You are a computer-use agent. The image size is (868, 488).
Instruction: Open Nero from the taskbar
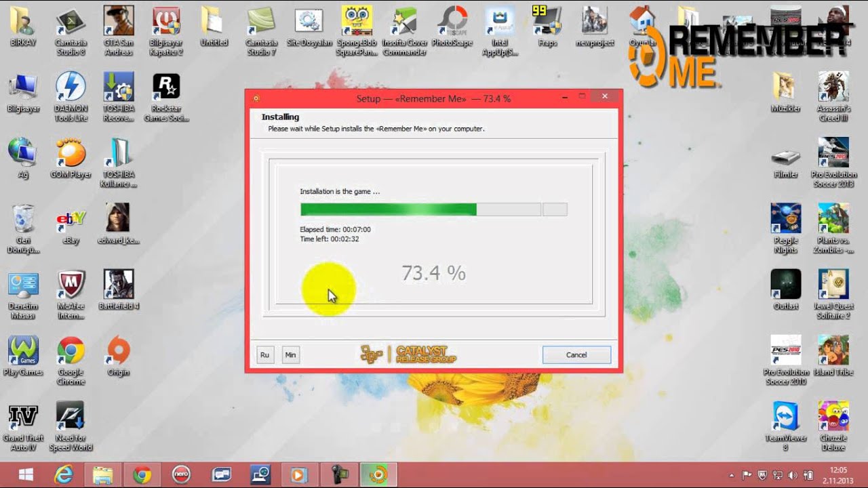181,474
